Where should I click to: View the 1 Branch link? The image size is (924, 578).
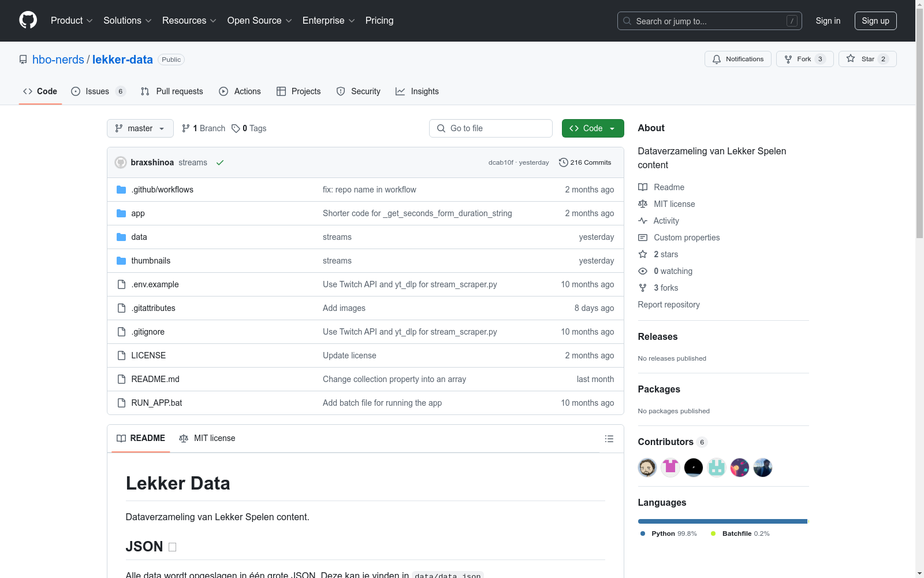[x=203, y=128]
